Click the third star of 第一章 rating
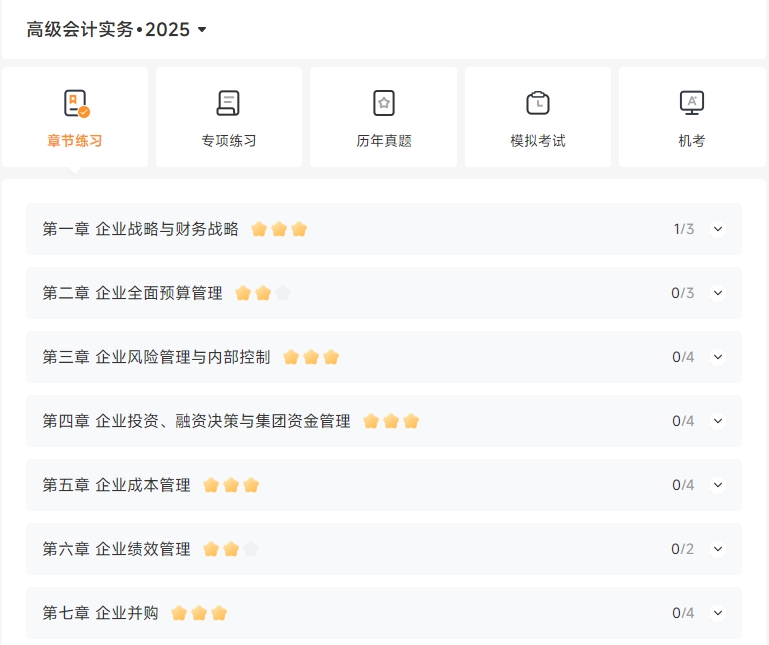 [x=299, y=229]
